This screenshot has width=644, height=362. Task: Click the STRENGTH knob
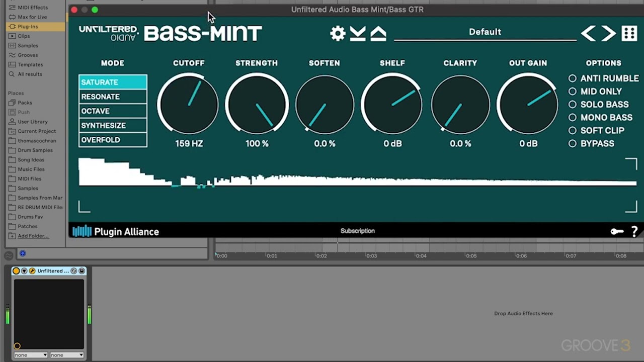pyautogui.click(x=257, y=104)
